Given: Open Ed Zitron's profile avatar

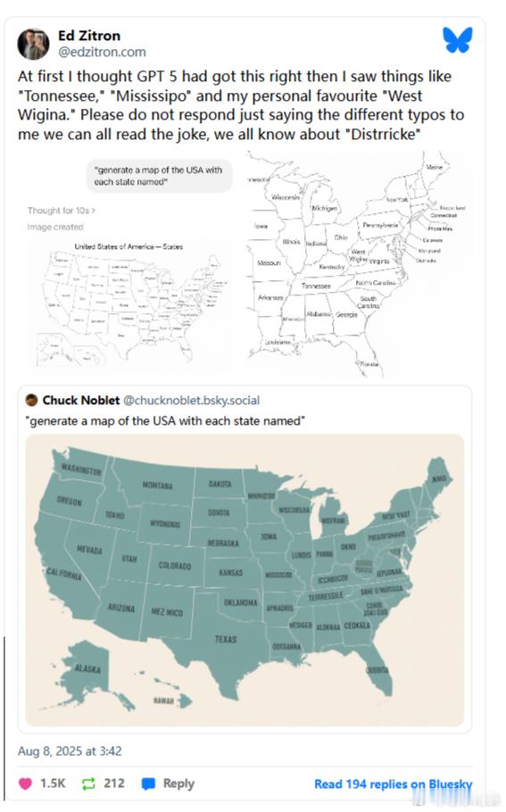Looking at the screenshot, I should point(33,44).
